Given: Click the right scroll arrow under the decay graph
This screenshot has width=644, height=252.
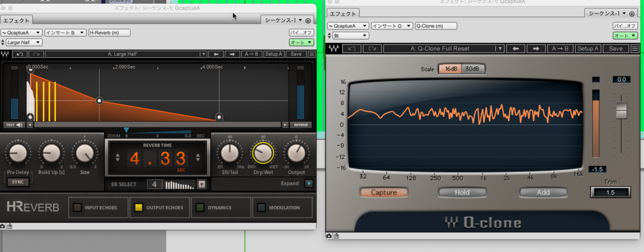Looking at the screenshot, I should [x=286, y=125].
